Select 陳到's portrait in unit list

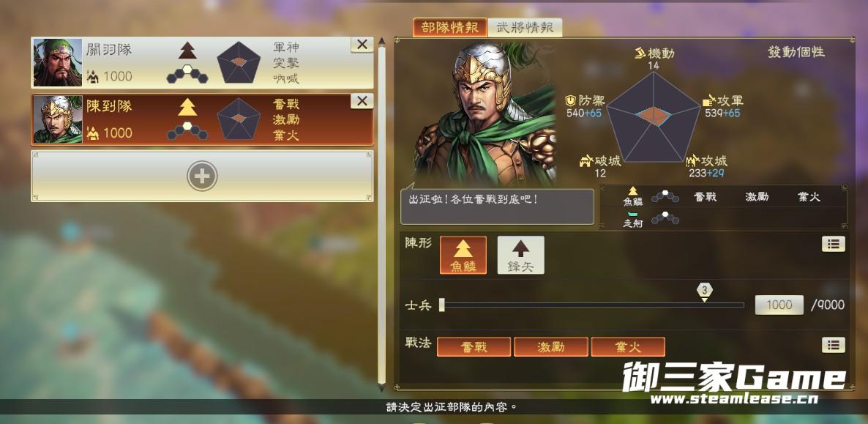pyautogui.click(x=58, y=119)
